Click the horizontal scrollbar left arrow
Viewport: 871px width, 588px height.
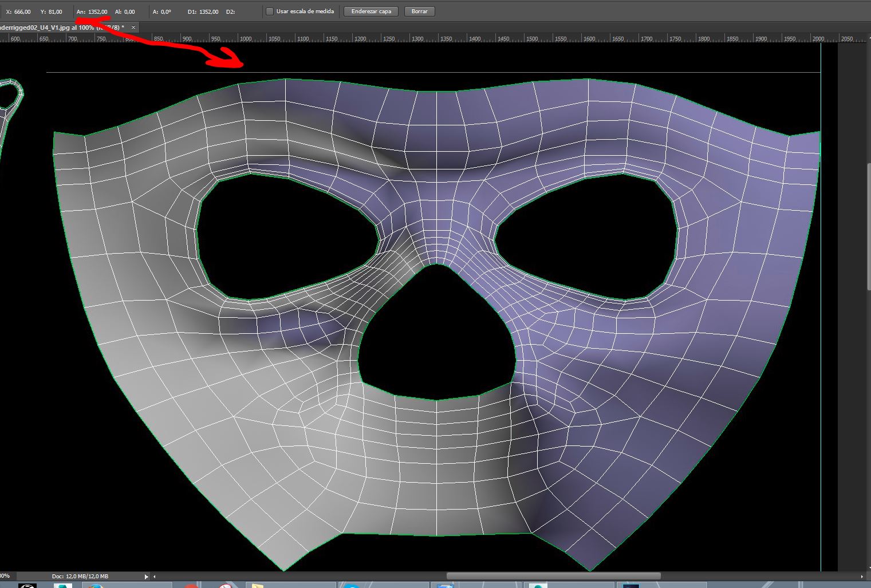pyautogui.click(x=155, y=577)
